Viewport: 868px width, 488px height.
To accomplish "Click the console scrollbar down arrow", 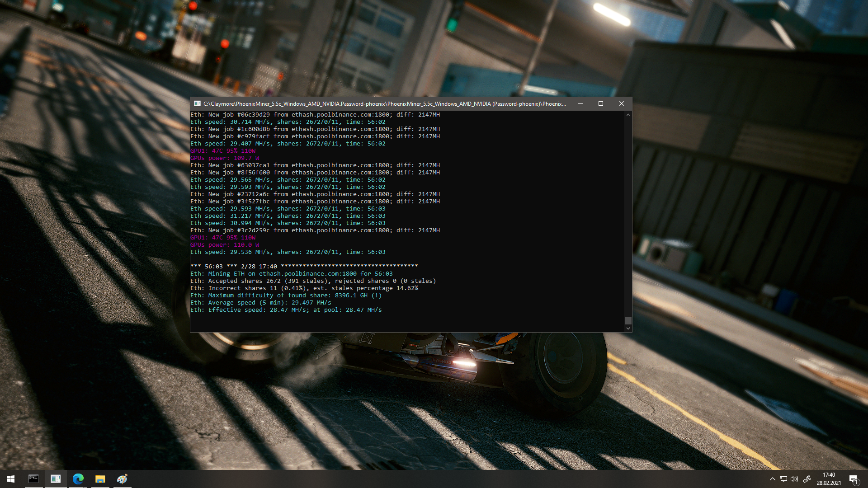I will [628, 328].
